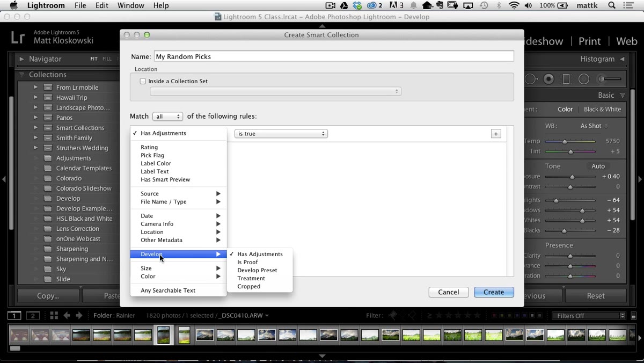
Task: Expand the Navigator panel
Action: click(x=22, y=59)
